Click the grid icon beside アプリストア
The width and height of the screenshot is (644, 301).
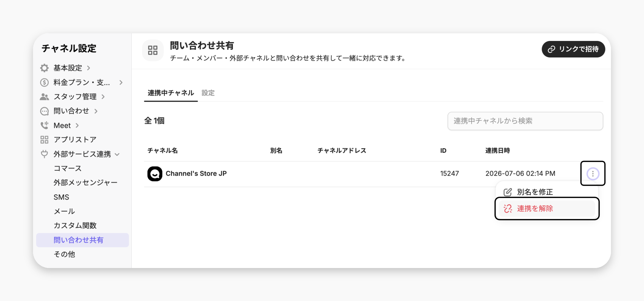pos(44,140)
